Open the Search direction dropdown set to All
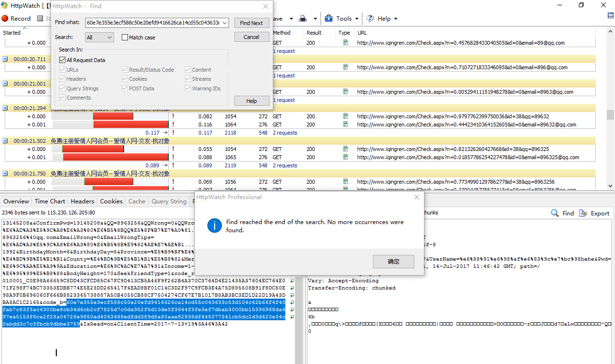This screenshot has width=615, height=364. coord(100,38)
